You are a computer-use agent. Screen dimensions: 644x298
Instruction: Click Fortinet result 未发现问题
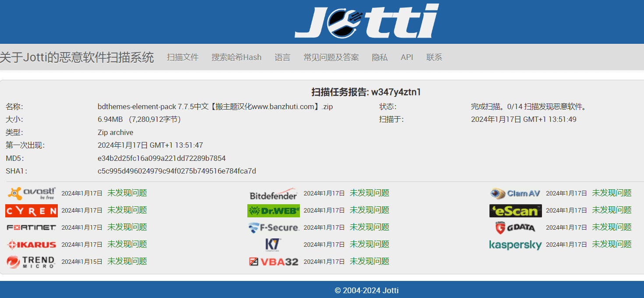(x=127, y=227)
